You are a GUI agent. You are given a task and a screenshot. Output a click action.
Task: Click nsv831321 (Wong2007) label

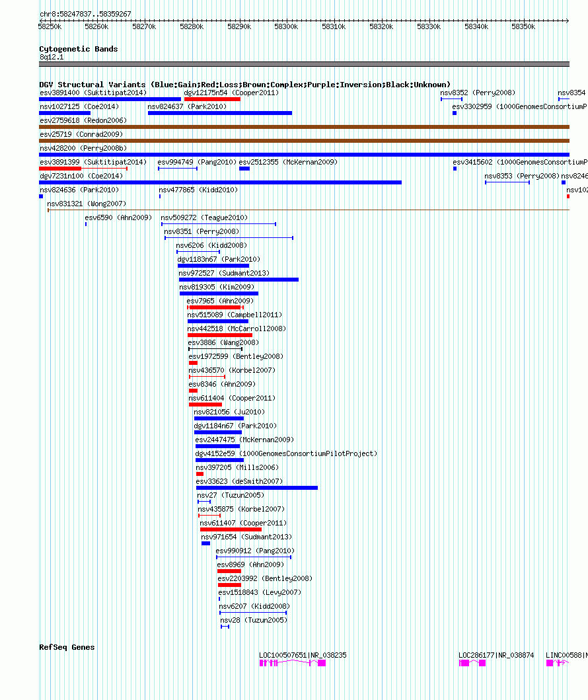[x=87, y=204]
